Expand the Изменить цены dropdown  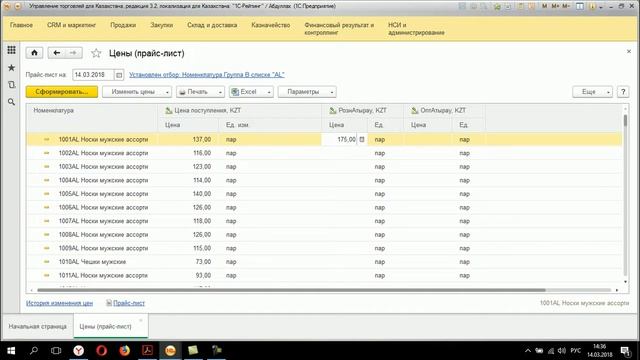[167, 92]
